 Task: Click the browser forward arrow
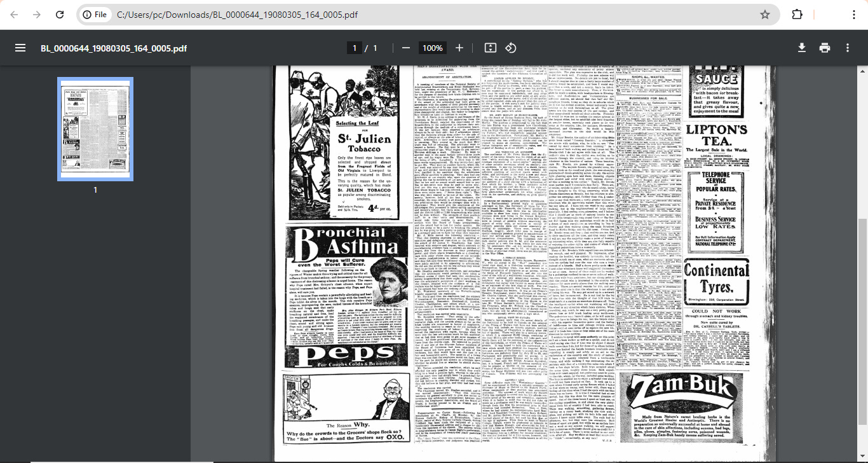coord(37,15)
